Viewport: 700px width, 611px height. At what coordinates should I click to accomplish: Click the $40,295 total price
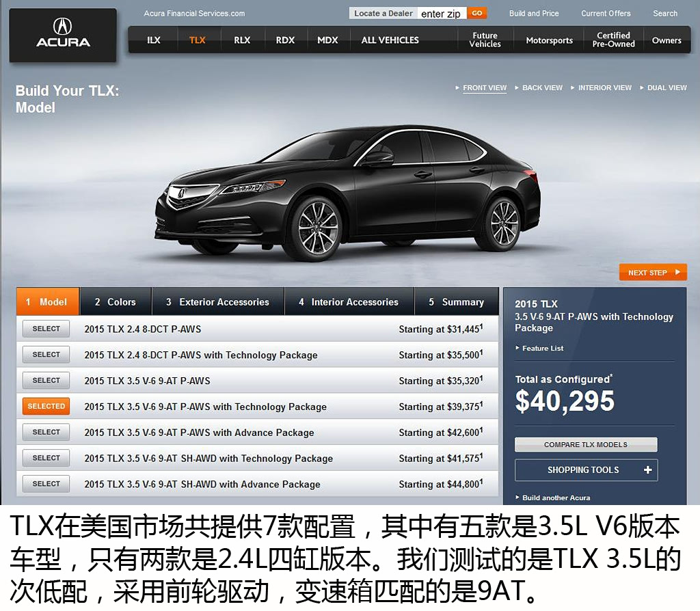pyautogui.click(x=565, y=400)
